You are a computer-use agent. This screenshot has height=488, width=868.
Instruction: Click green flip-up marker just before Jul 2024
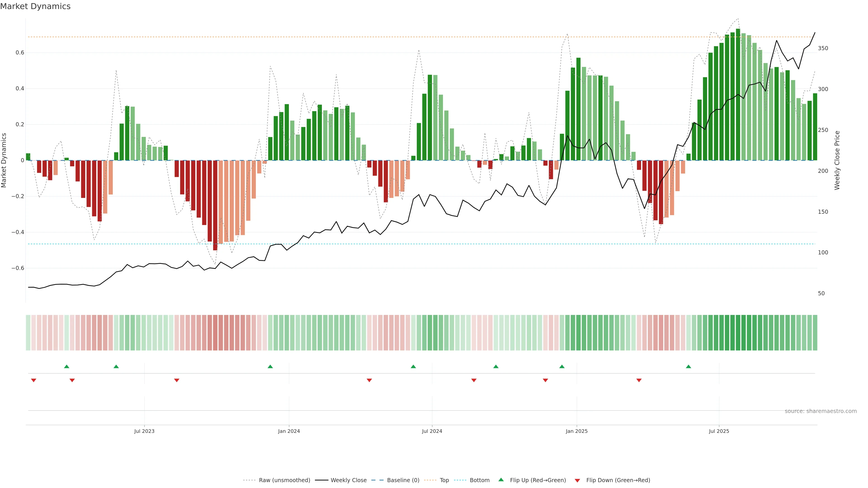click(413, 366)
